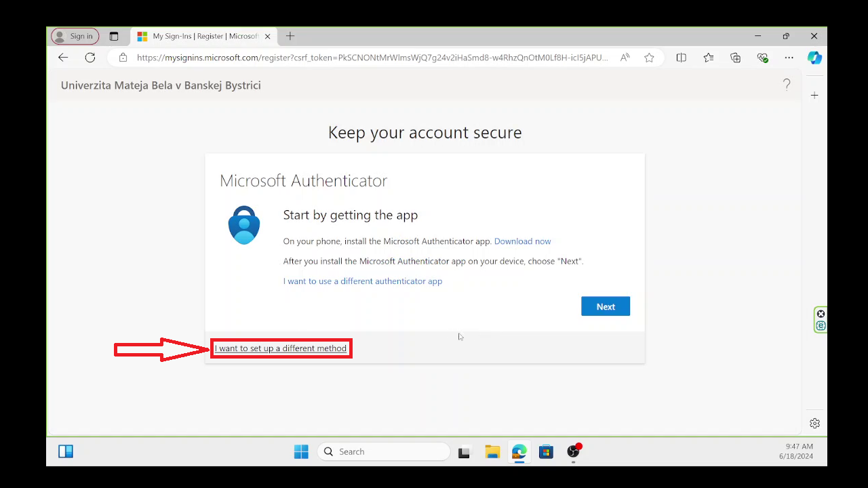This screenshot has width=868, height=488.
Task: Open the Favorites list icon
Action: 709,58
